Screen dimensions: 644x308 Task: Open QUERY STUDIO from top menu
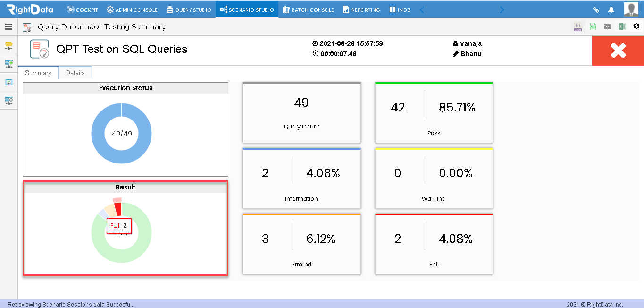(x=189, y=9)
